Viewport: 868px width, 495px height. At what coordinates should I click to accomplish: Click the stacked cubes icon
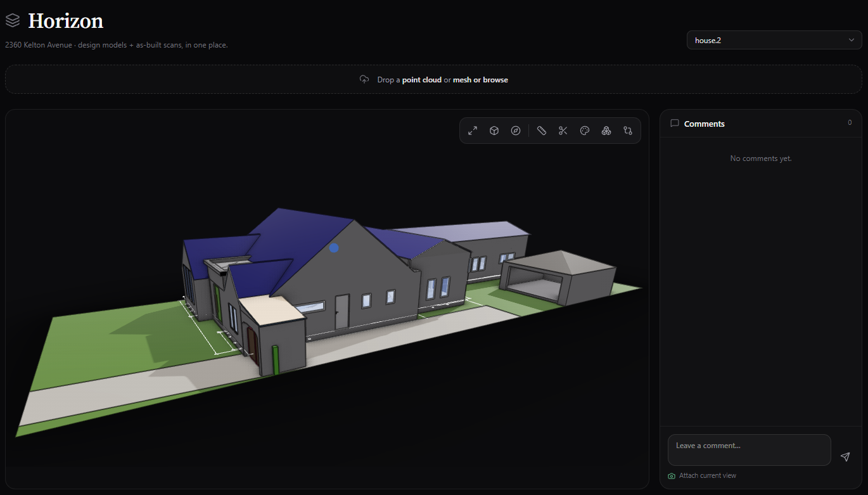[606, 131]
